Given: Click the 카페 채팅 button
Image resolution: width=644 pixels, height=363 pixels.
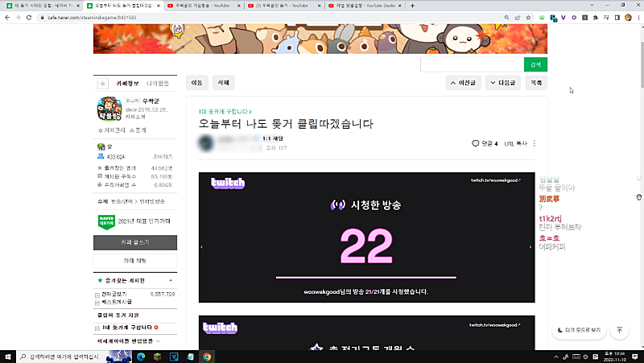Looking at the screenshot, I should pyautogui.click(x=135, y=261).
